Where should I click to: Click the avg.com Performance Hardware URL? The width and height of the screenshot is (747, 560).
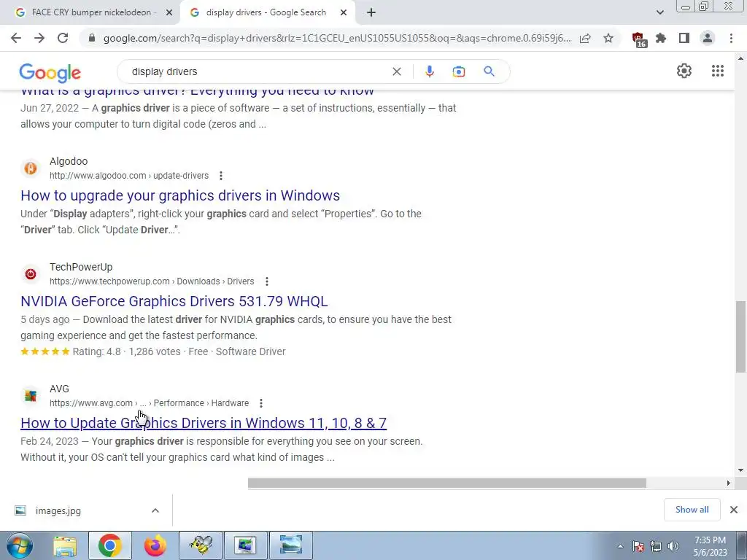pyautogui.click(x=149, y=403)
